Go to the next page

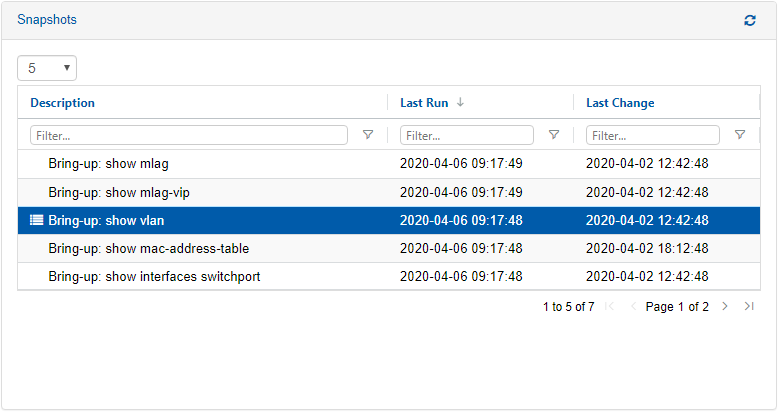[x=725, y=307]
